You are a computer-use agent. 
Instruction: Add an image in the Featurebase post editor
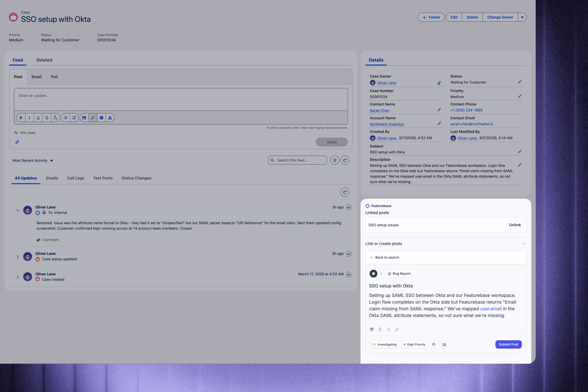click(x=372, y=329)
